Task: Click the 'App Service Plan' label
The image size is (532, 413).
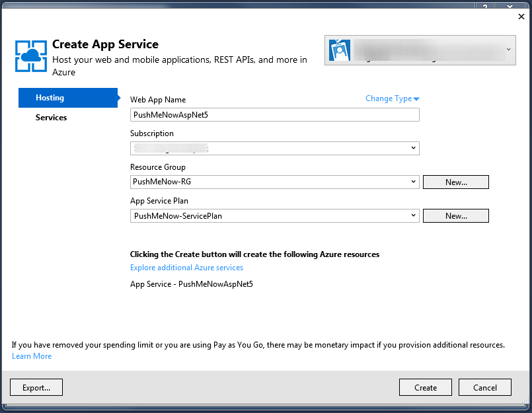Action: click(x=159, y=201)
